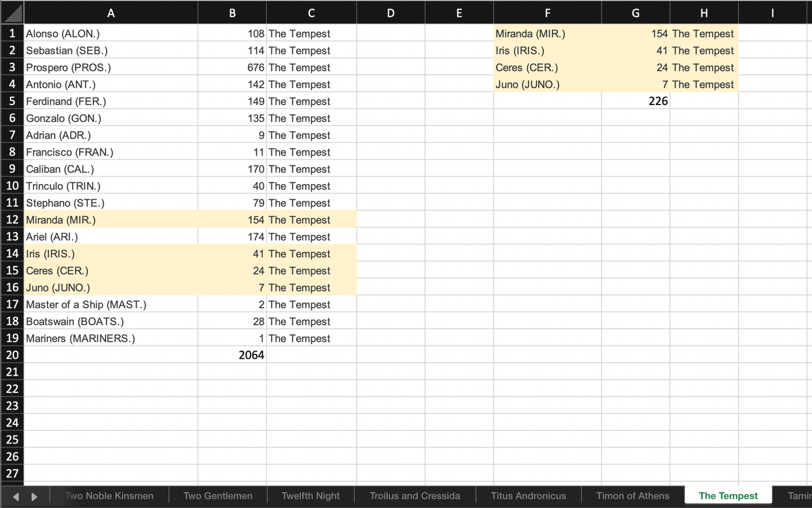Click the total cell showing 2064
The image size is (812, 508).
click(x=232, y=355)
